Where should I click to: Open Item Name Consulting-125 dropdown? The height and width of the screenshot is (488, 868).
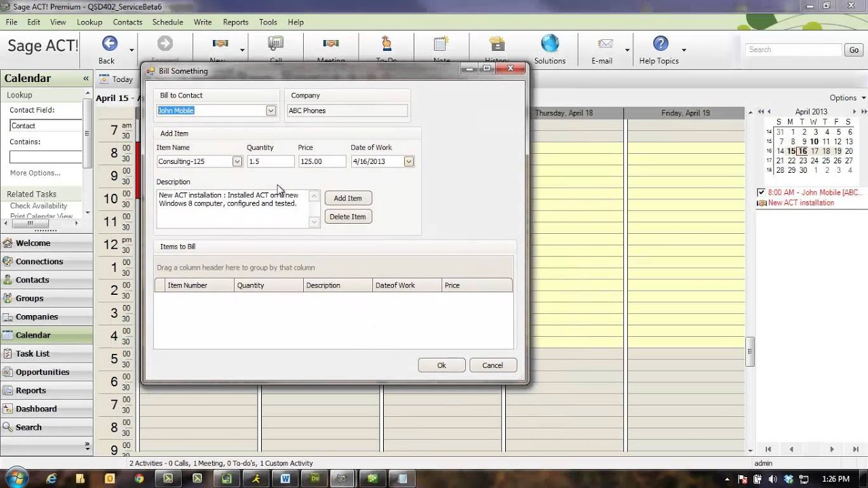coord(237,161)
